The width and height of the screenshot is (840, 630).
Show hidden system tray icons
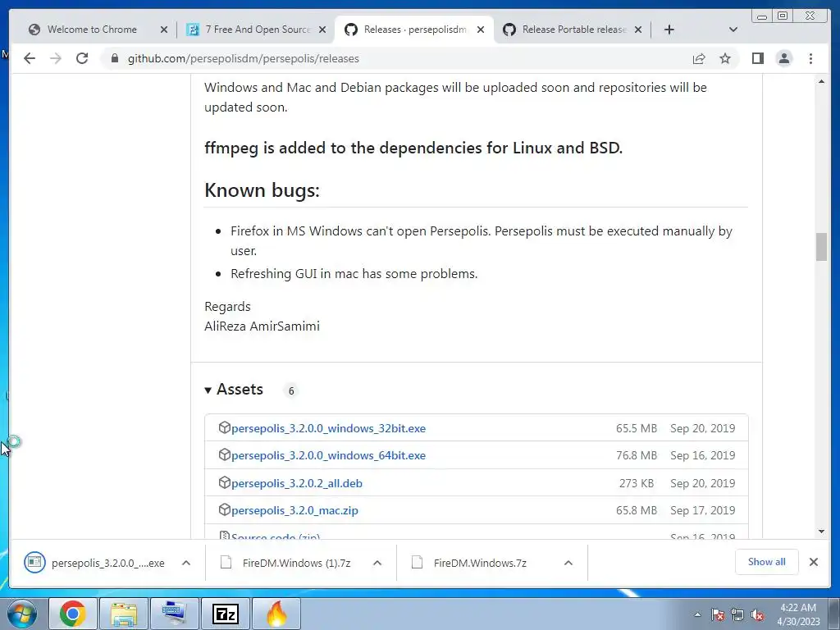(x=697, y=614)
